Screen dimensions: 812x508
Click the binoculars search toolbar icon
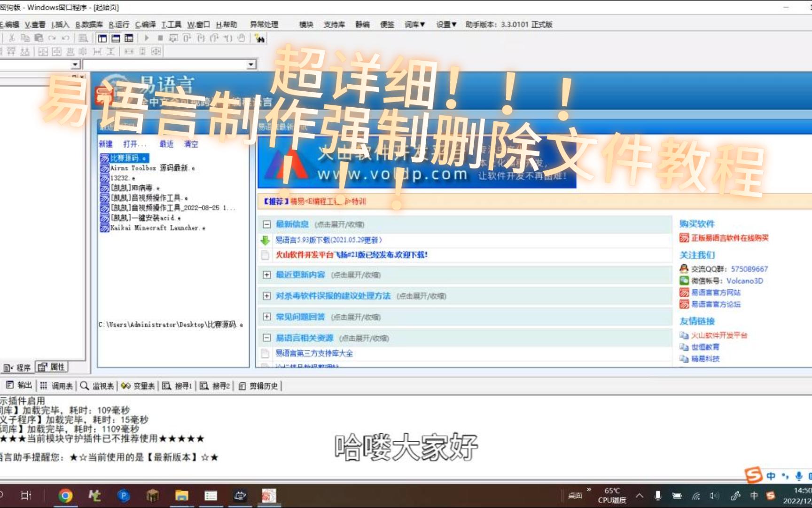(260, 39)
